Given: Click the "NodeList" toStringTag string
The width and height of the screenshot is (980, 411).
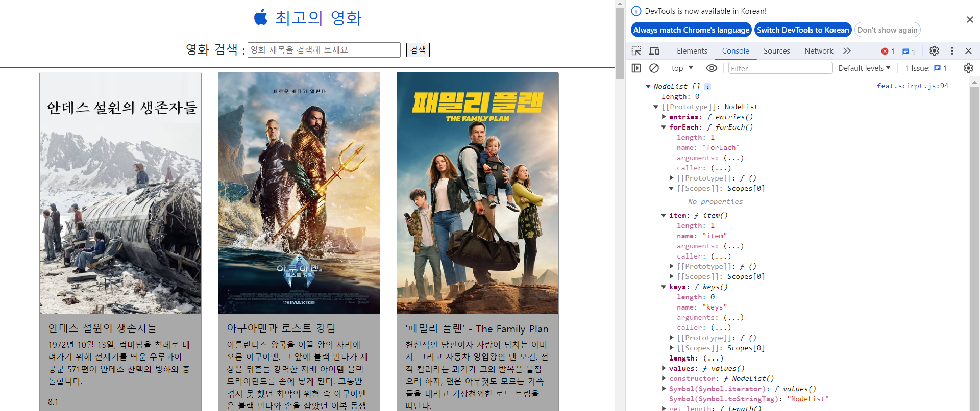Looking at the screenshot, I should pos(808,399).
